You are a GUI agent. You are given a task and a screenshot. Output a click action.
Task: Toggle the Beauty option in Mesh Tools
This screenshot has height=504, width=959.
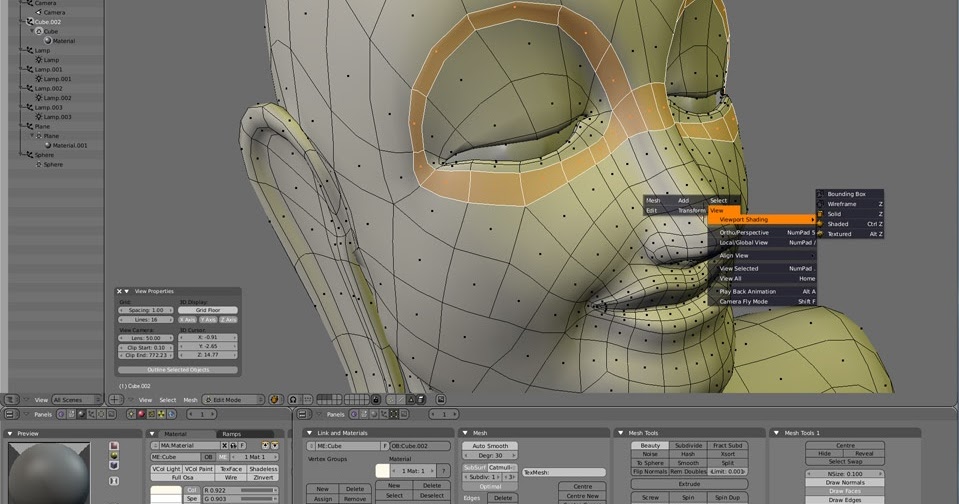[x=650, y=445]
